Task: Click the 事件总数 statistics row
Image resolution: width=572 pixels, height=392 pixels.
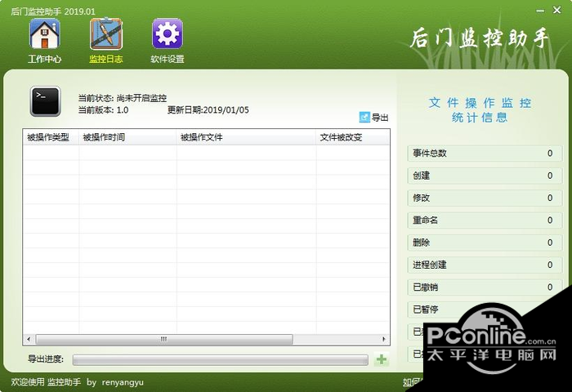Action: [485, 154]
